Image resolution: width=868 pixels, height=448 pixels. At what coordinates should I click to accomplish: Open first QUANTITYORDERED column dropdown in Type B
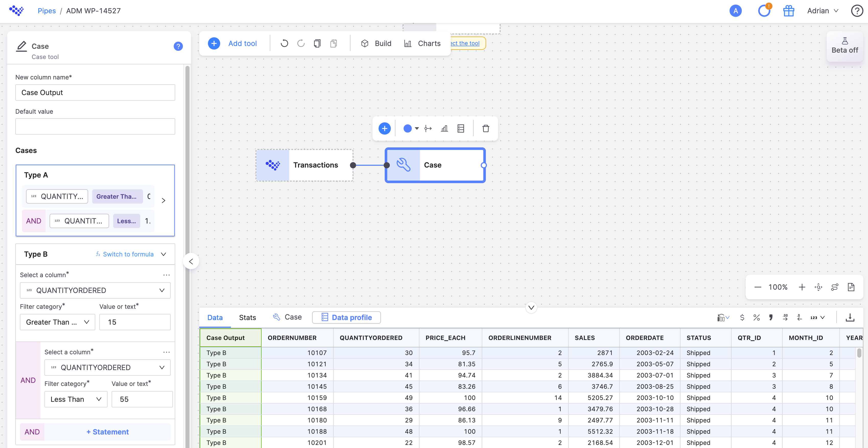tap(95, 290)
